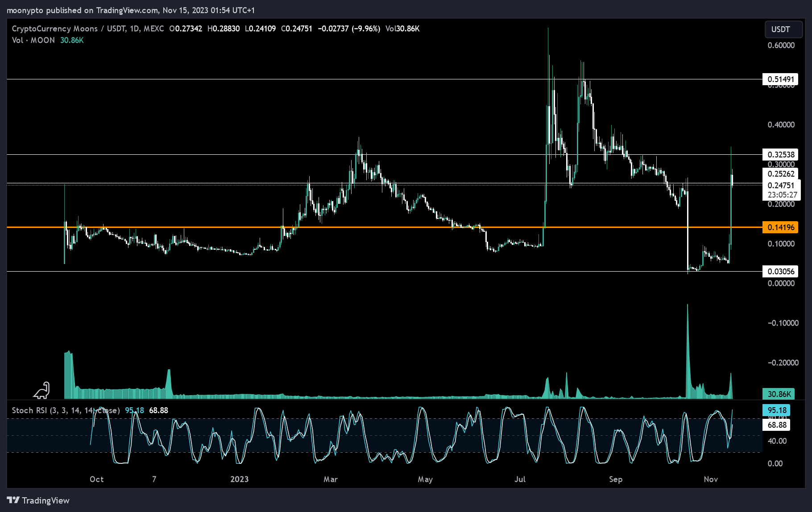Viewport: 812px width, 512px height.
Task: Click the green 30.86K volume label on axis
Action: (779, 394)
